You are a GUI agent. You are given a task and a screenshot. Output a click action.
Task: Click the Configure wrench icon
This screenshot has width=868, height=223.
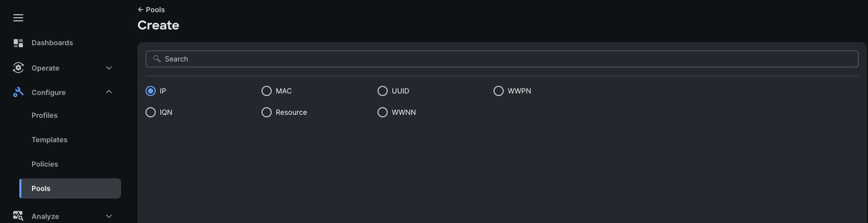[x=18, y=92]
